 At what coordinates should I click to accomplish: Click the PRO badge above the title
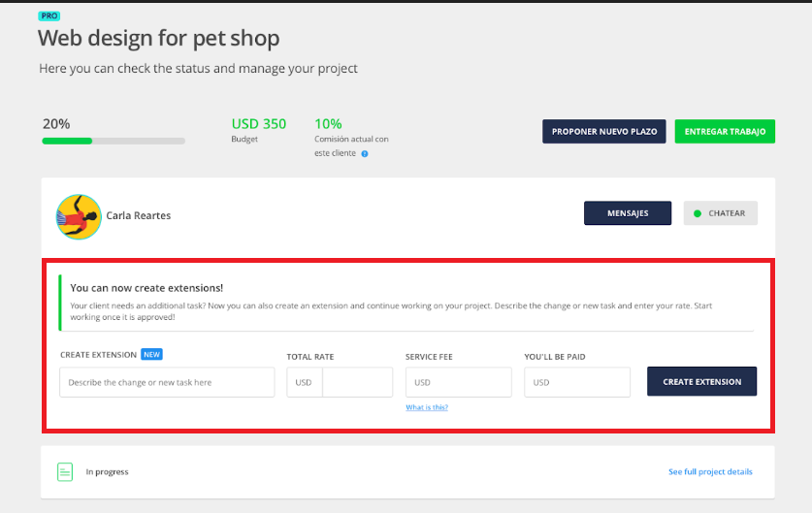48,16
